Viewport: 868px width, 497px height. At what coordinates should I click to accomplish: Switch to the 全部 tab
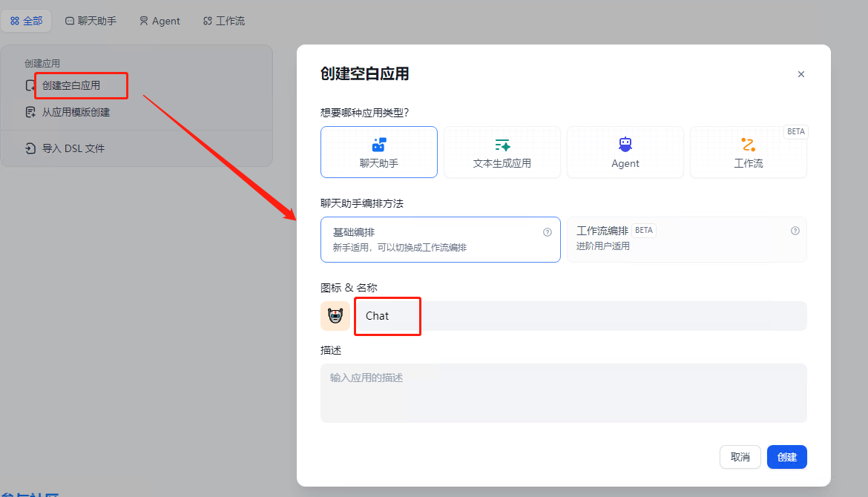click(27, 21)
